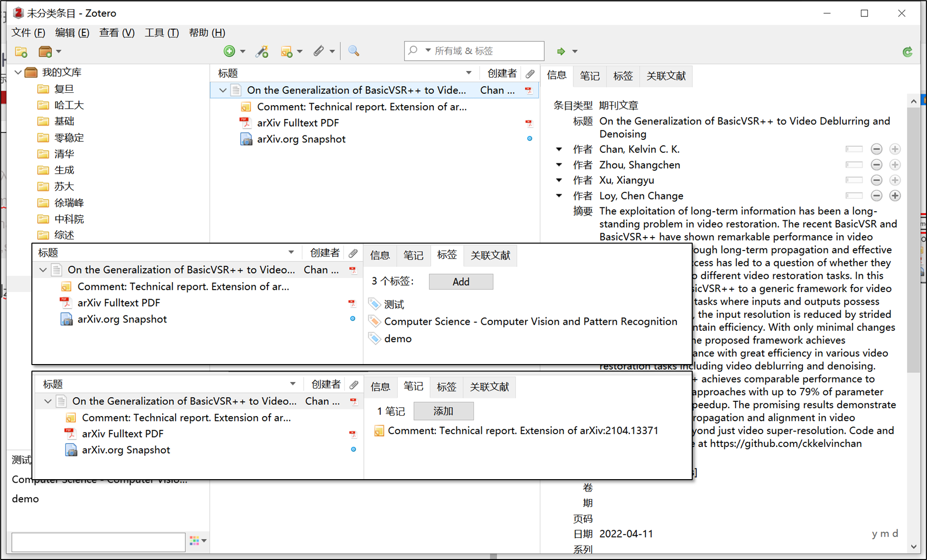
Task: Open the 复旦 collection
Action: (x=64, y=89)
